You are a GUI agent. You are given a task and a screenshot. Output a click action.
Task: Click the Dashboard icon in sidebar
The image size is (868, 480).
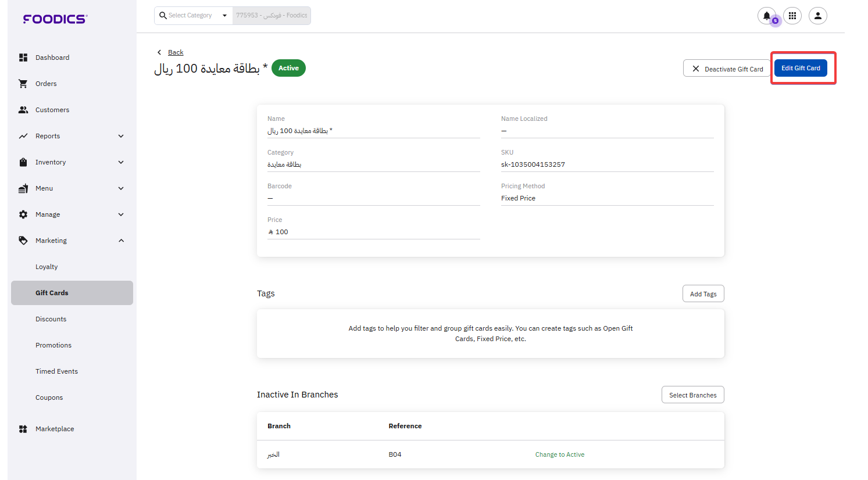click(x=23, y=58)
